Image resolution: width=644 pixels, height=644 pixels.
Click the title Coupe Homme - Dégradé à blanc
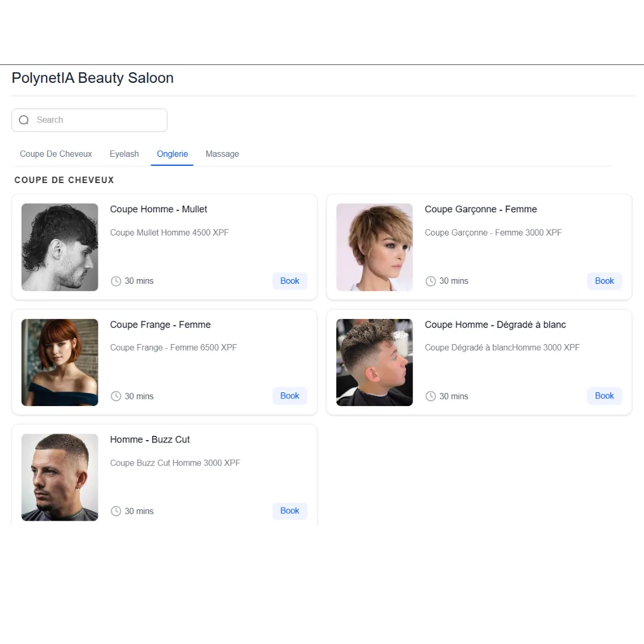(495, 325)
